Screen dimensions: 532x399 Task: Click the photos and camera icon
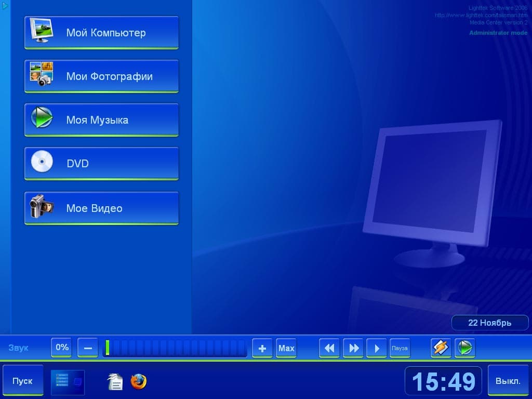pyautogui.click(x=42, y=74)
